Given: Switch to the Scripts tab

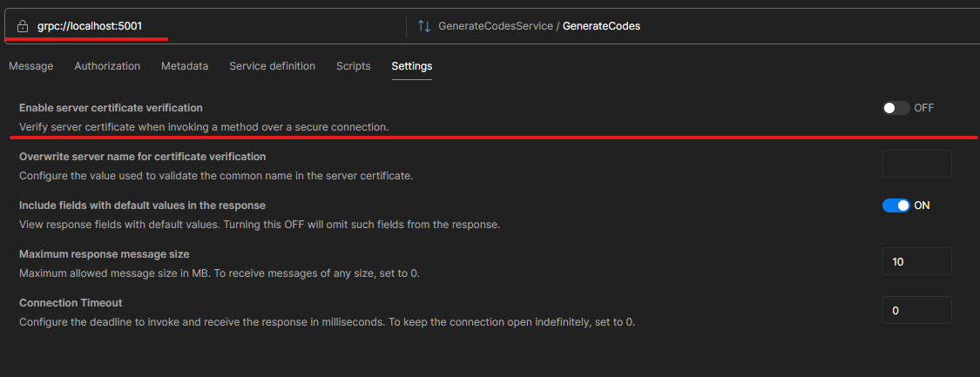Looking at the screenshot, I should tap(353, 66).
